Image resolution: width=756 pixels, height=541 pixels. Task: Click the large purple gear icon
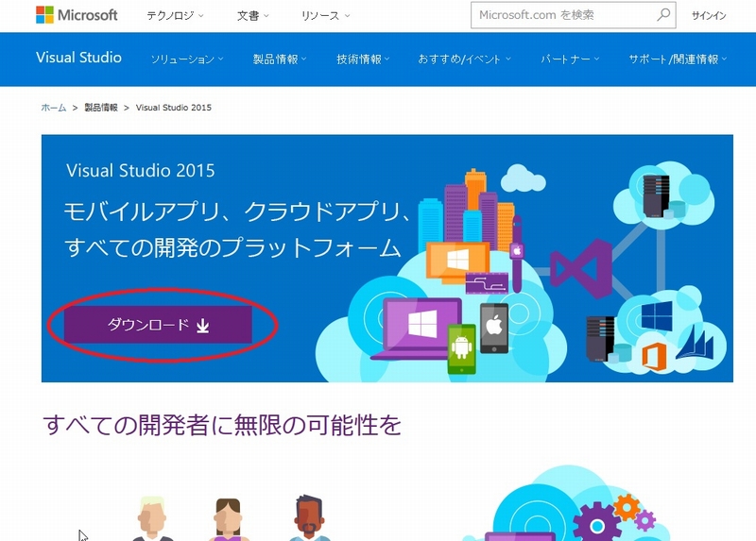596,523
